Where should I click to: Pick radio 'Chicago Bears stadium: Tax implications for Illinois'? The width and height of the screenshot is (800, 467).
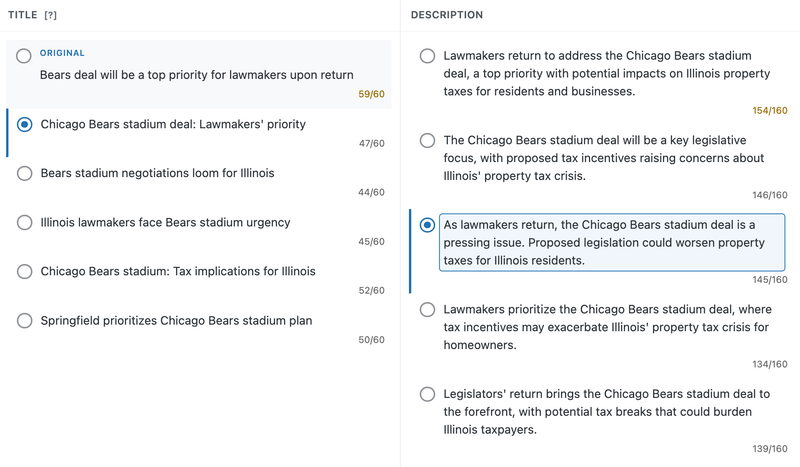(x=24, y=271)
